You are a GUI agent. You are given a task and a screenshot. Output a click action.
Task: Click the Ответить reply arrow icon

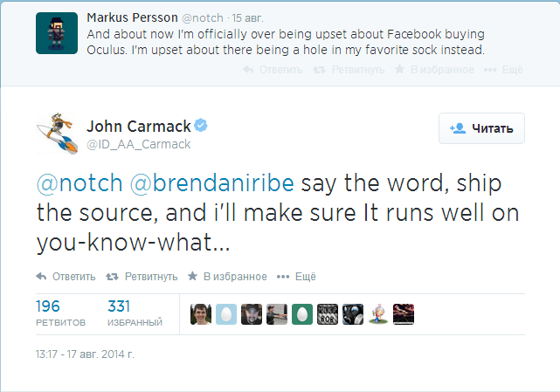click(41, 277)
